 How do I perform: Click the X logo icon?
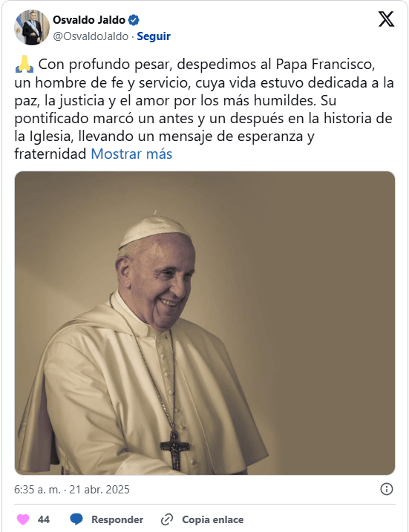386,19
